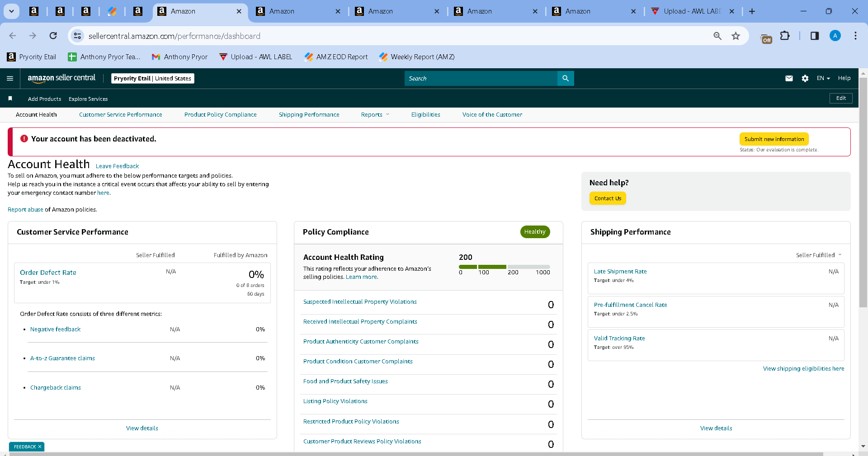Click the Seller Central search field
Viewport: 868px width, 456px height.
[x=481, y=78]
